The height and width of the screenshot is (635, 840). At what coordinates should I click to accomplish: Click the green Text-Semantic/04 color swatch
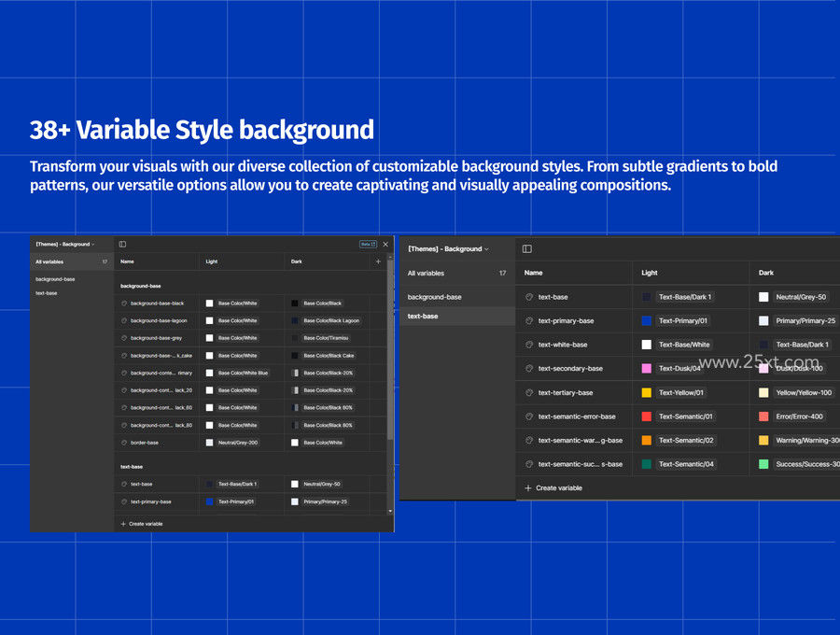[x=647, y=464]
